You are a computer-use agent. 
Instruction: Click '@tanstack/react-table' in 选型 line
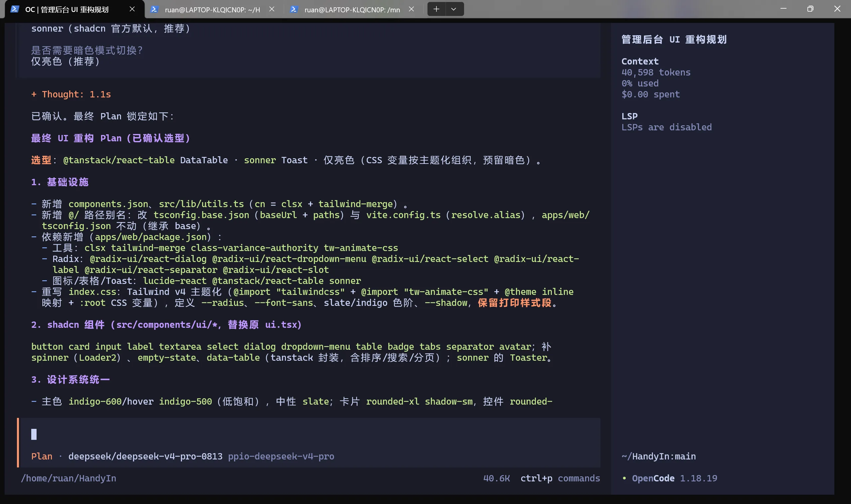tap(119, 160)
